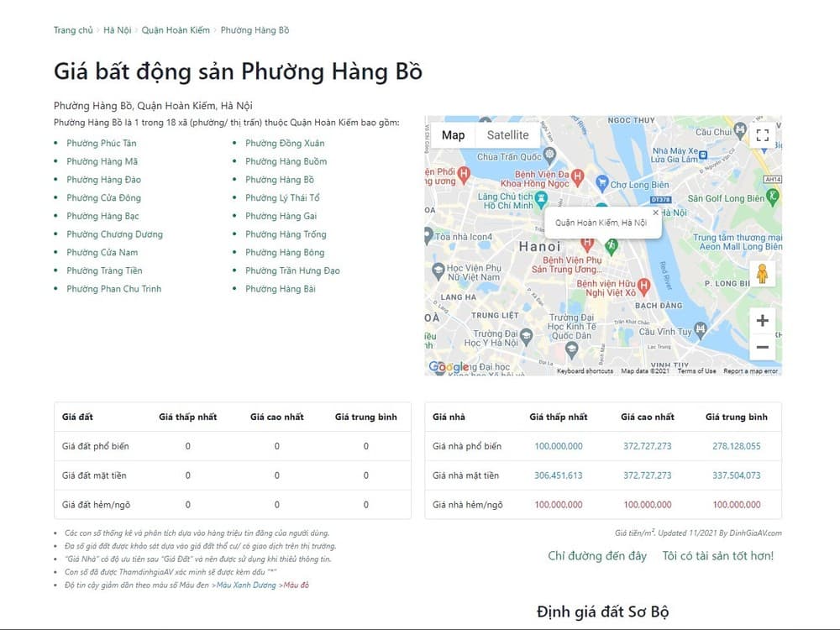The height and width of the screenshot is (630, 840).
Task: Select value 306,451,613 in Giá nhà mặt tiền
Action: pyautogui.click(x=559, y=475)
